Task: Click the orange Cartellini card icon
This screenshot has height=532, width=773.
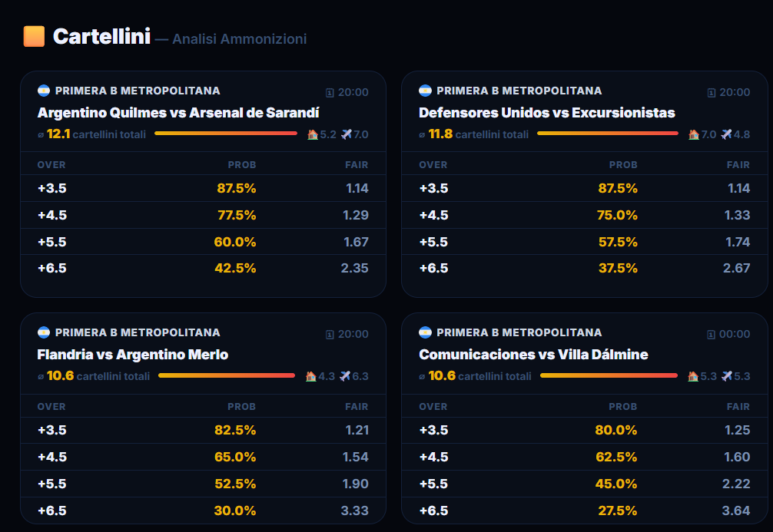Action: click(34, 36)
